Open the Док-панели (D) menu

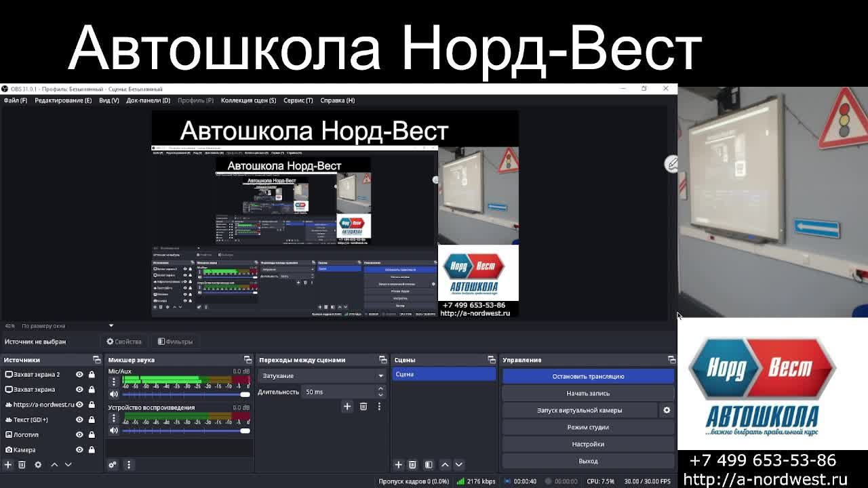click(x=148, y=100)
